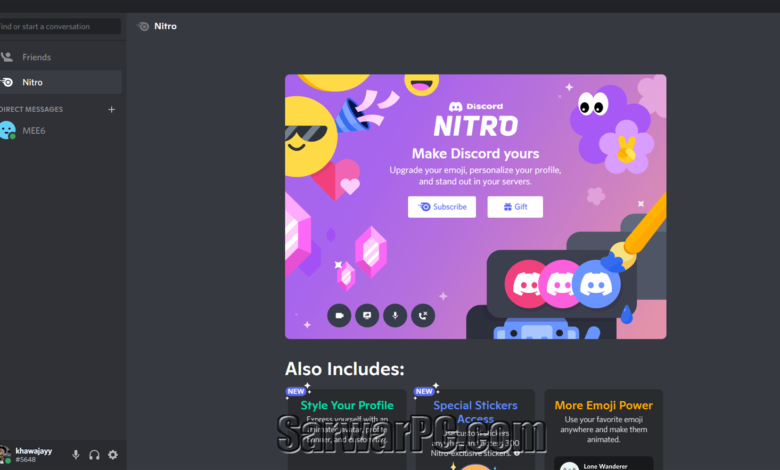Click the Lone Wanderer preview entry
This screenshot has height=470, width=780.
point(603,465)
